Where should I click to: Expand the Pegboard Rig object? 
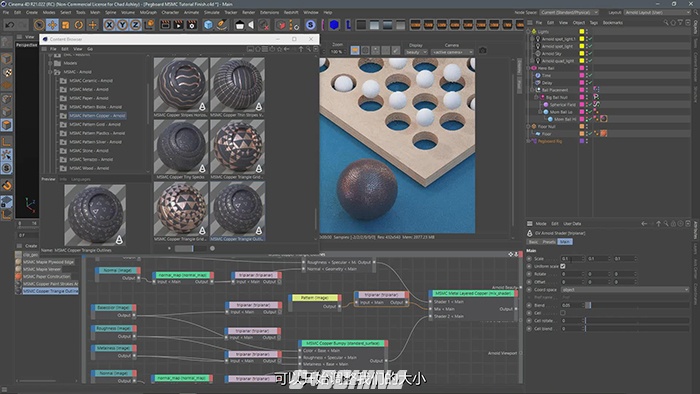(529, 141)
